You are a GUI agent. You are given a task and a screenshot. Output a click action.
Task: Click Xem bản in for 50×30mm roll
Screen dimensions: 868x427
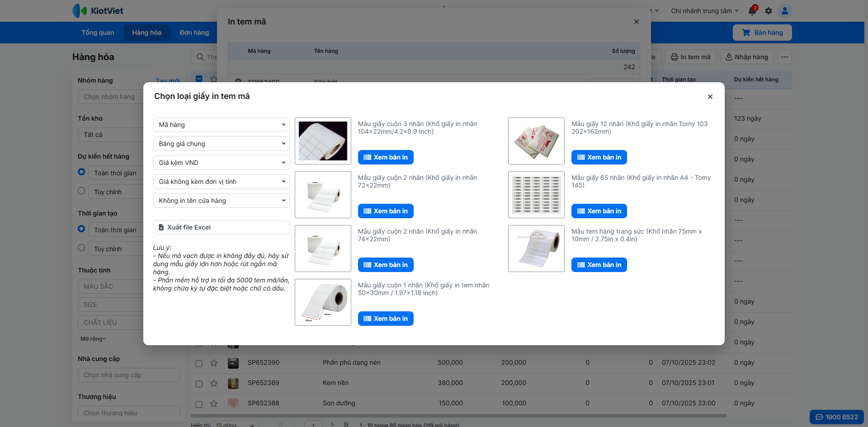pyautogui.click(x=386, y=319)
